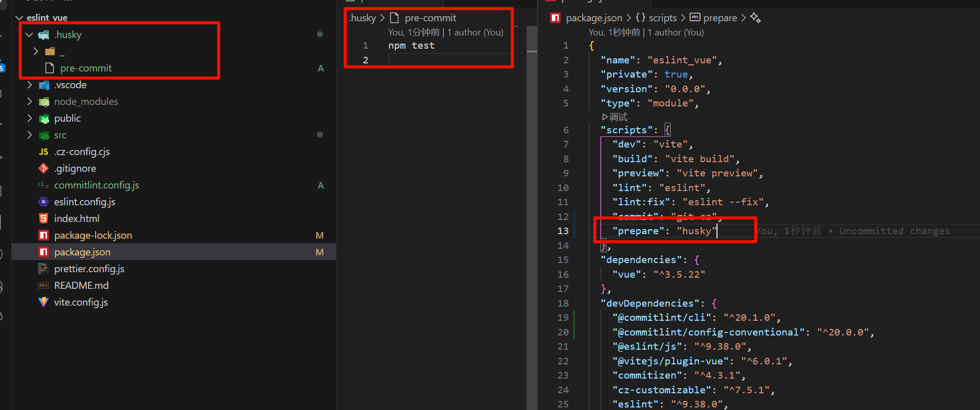The height and width of the screenshot is (410, 980).
Task: Click the .vscode folder icon
Action: click(44, 85)
